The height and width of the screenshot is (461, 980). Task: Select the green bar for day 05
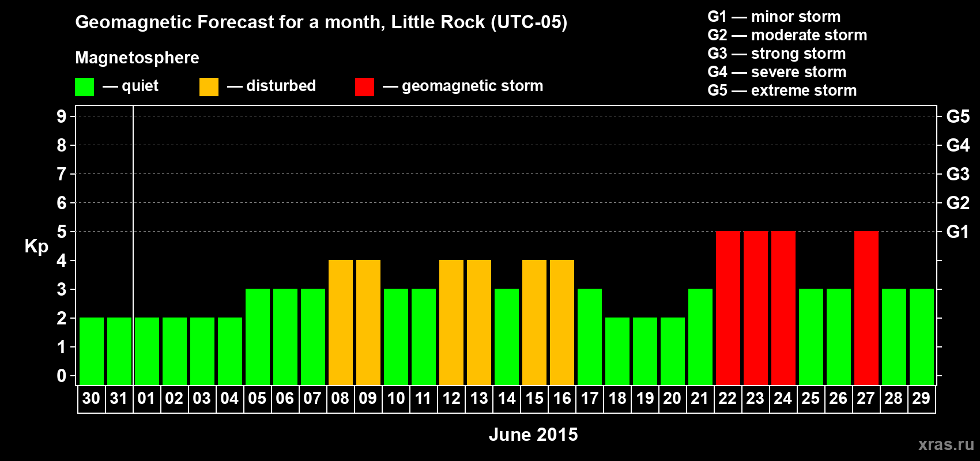click(x=258, y=337)
